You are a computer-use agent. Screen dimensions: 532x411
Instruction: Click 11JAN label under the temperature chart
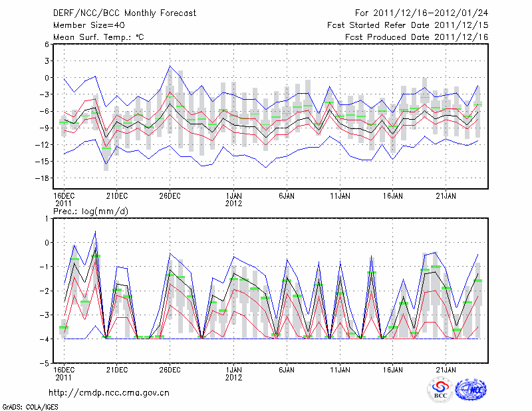coord(340,196)
